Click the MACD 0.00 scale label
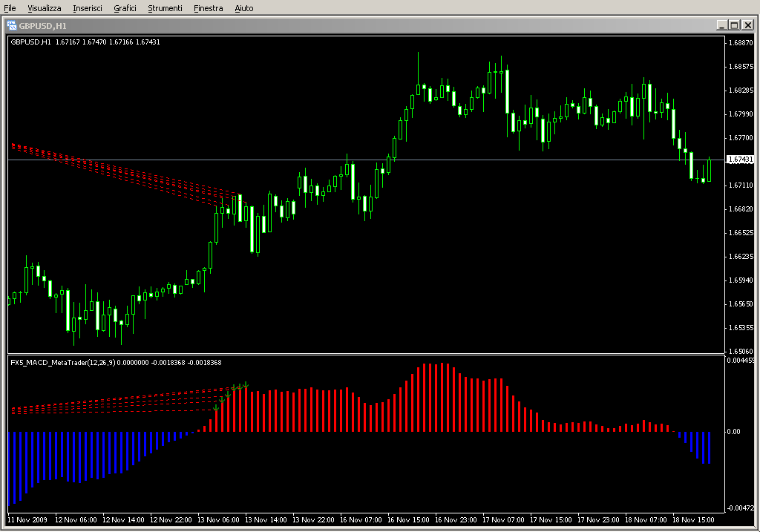The image size is (760, 532). tap(734, 431)
